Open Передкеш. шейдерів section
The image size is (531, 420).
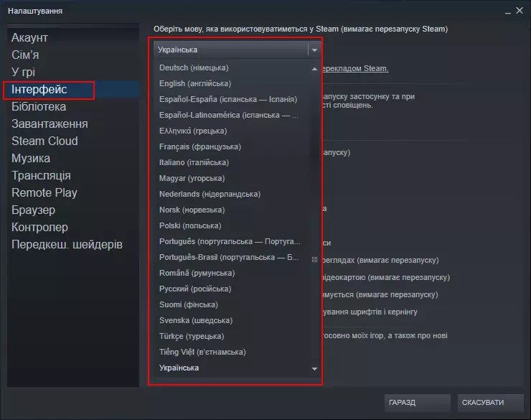(x=67, y=245)
